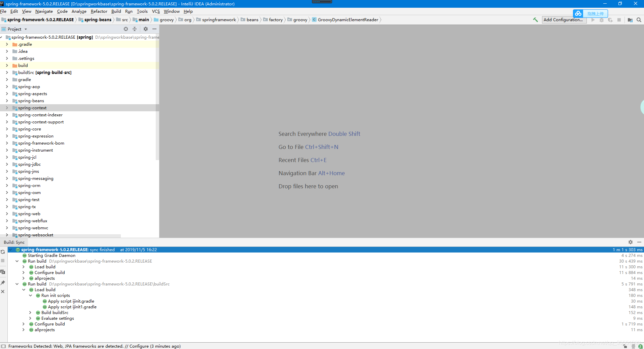Open the Analyze menu
This screenshot has width=644, height=349.
point(79,11)
